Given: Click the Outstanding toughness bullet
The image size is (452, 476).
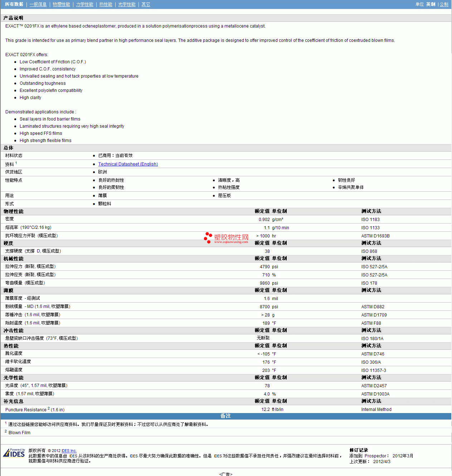Looking at the screenshot, I should pyautogui.click(x=43, y=83).
